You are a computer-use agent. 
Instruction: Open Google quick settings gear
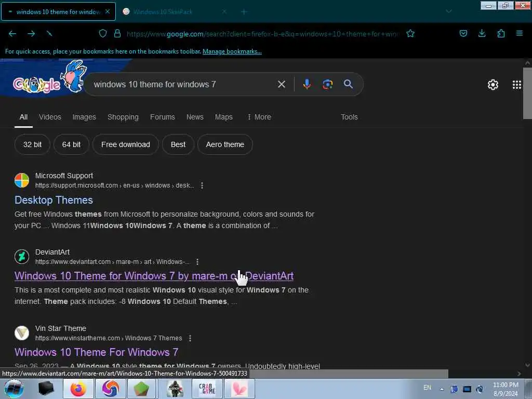coord(493,85)
